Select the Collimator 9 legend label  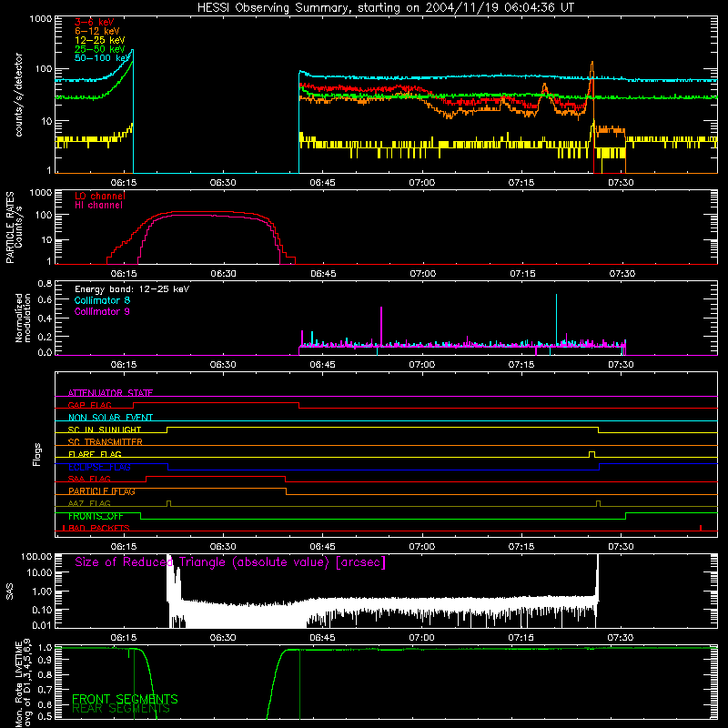pyautogui.click(x=102, y=311)
